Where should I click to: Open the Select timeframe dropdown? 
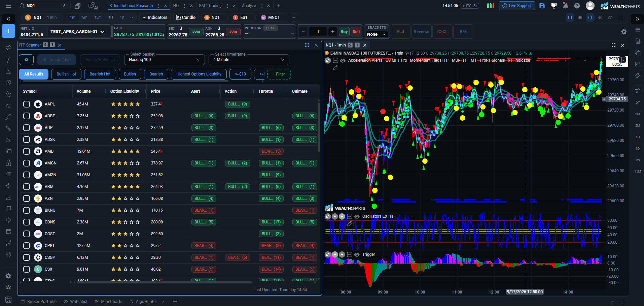(249, 60)
